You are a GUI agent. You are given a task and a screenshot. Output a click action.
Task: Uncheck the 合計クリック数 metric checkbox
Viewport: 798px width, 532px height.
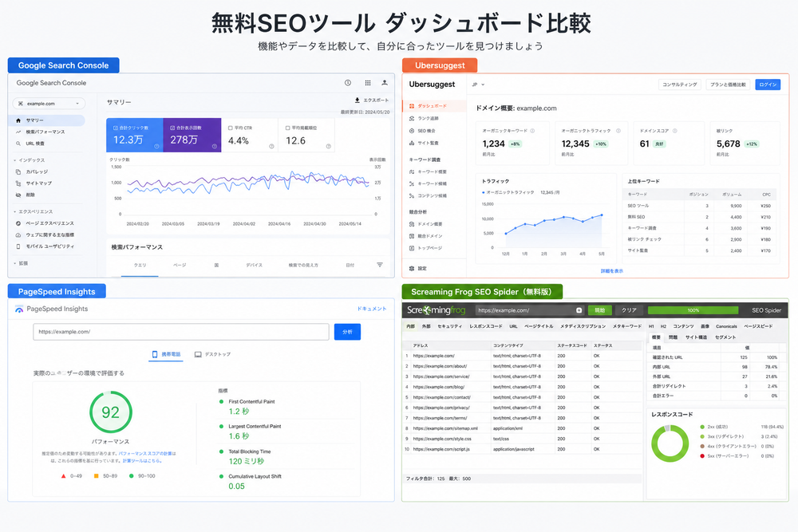coord(116,128)
